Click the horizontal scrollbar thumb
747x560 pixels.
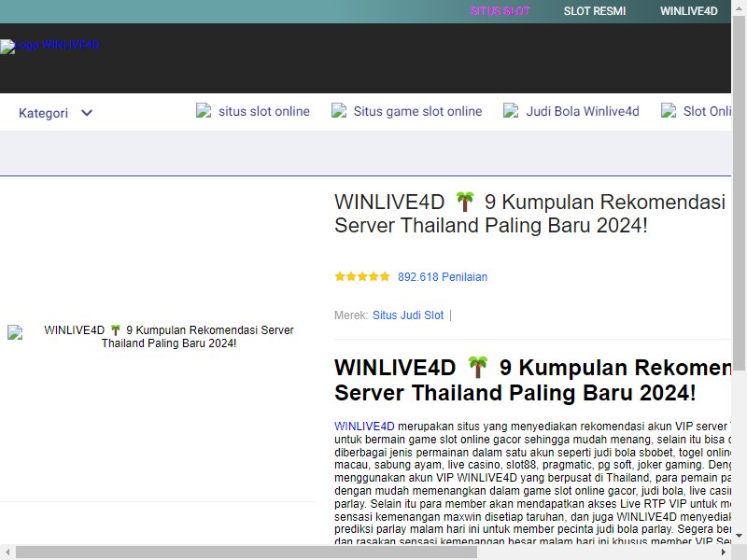247,553
